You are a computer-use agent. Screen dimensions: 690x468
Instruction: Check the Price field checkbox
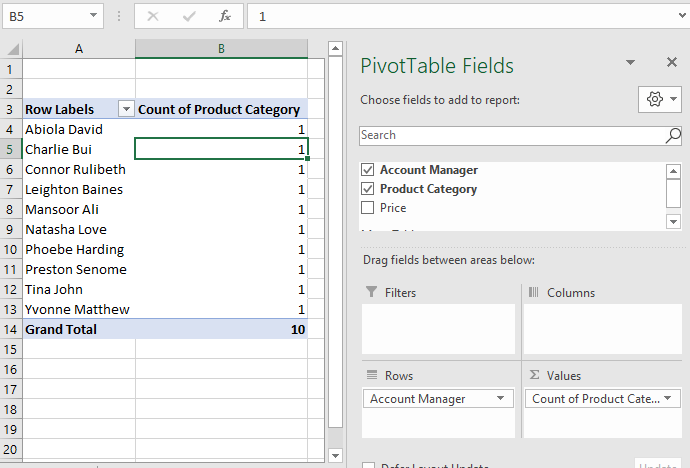point(367,208)
